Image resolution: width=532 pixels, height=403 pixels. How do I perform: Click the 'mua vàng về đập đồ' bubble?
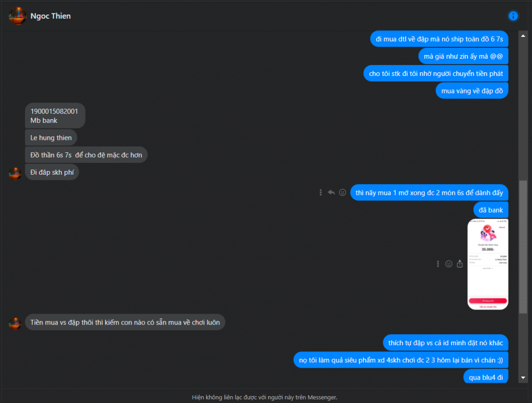[x=472, y=90]
